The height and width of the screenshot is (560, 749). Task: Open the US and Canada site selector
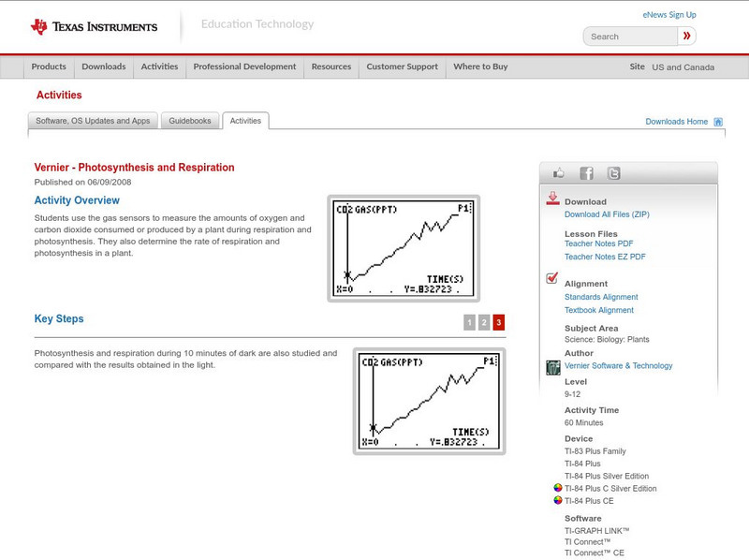pos(683,67)
